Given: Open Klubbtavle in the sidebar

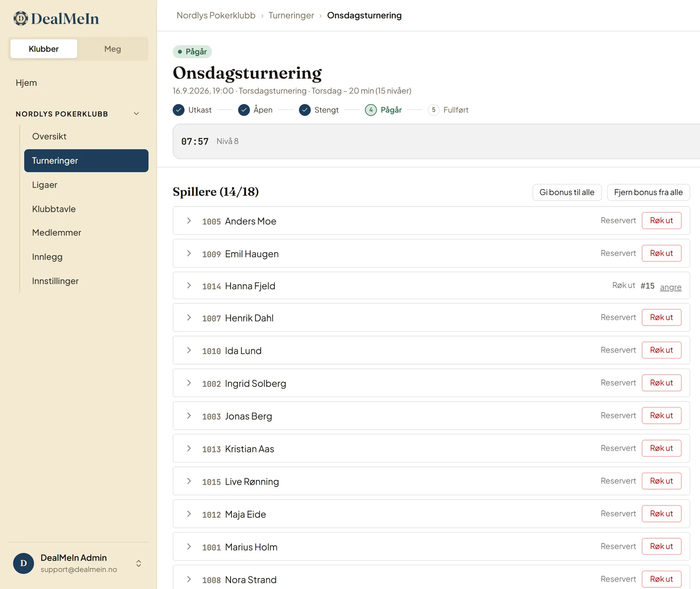Looking at the screenshot, I should (86, 209).
